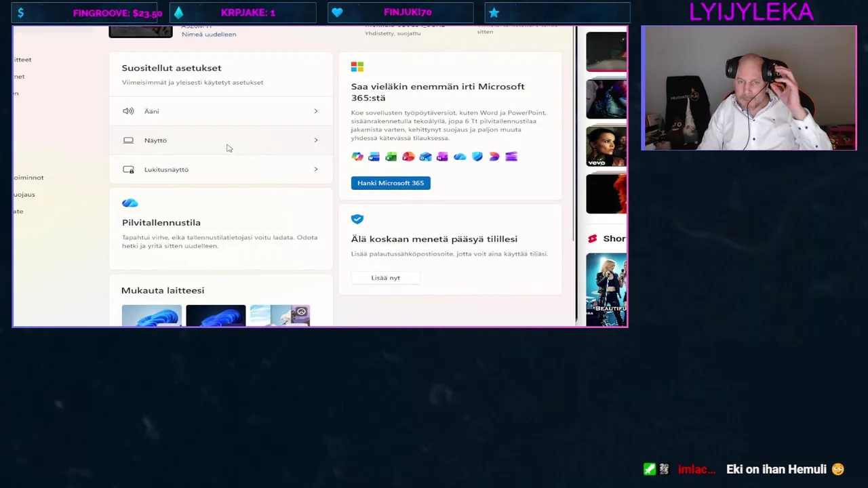Viewport: 868px width, 488px height.
Task: Click the heart icon beside FINJUKI70
Action: click(337, 13)
